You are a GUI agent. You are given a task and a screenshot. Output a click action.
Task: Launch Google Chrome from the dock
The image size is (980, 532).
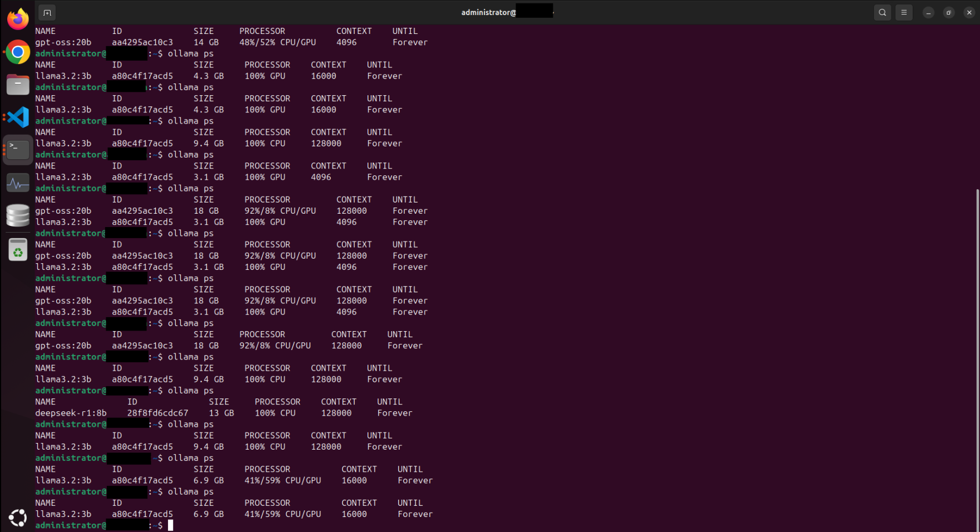coord(18,52)
